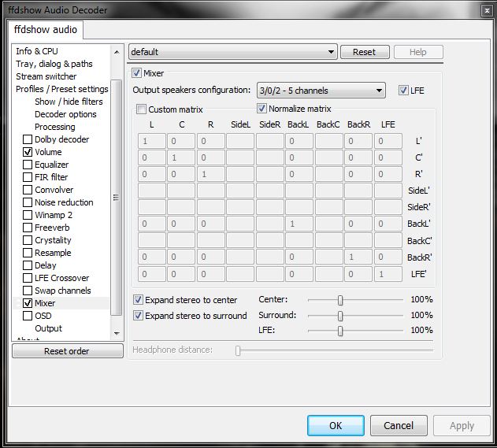Enable the Convolver checkbox

click(x=28, y=190)
